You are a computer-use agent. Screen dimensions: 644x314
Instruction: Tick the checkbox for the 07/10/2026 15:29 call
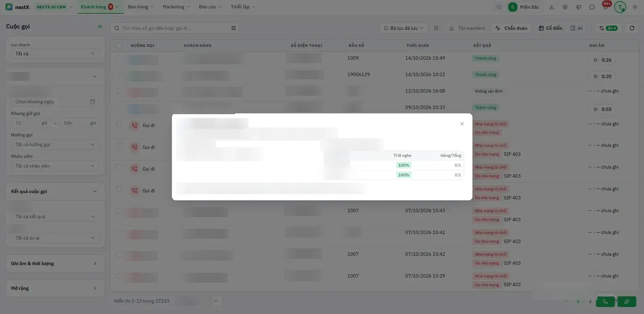coord(119,276)
